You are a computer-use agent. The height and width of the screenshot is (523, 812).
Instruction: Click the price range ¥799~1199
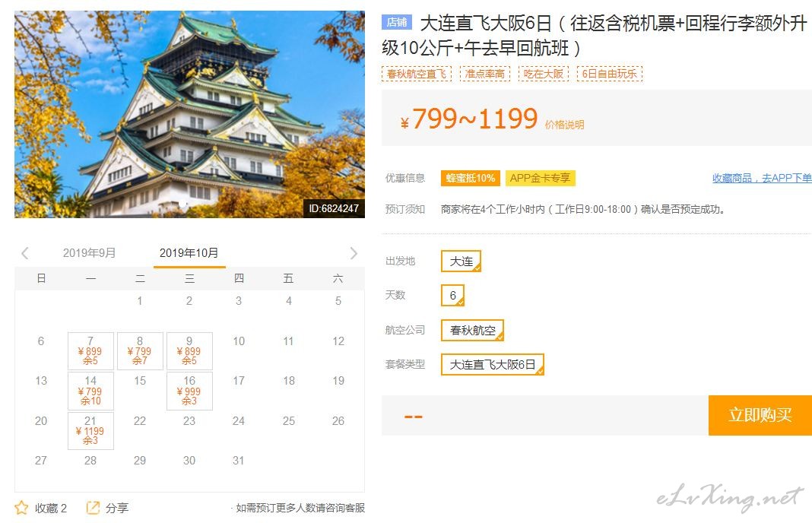click(469, 119)
